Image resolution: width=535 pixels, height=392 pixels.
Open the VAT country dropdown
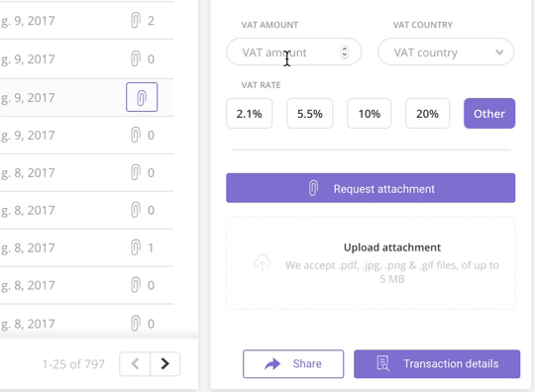pyautogui.click(x=446, y=52)
